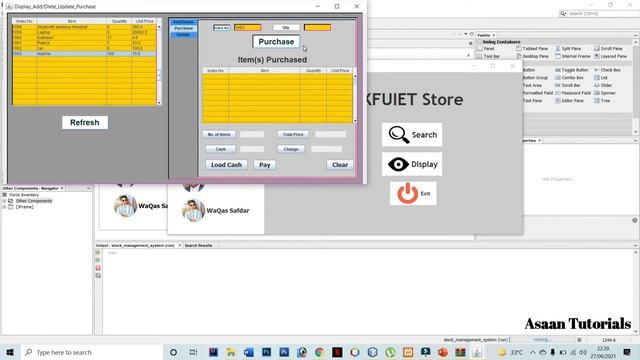Collapse the Swing Containers palette section
Screen dimensions: 640x360
[x=480, y=42]
